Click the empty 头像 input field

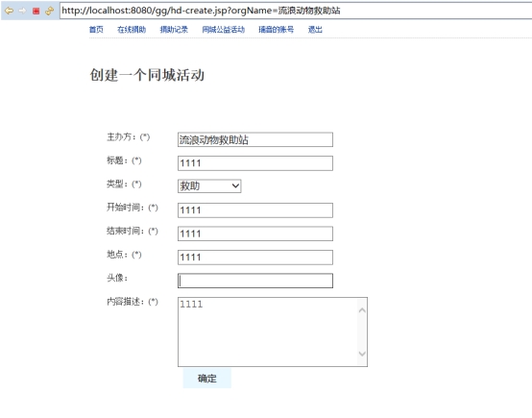(255, 281)
